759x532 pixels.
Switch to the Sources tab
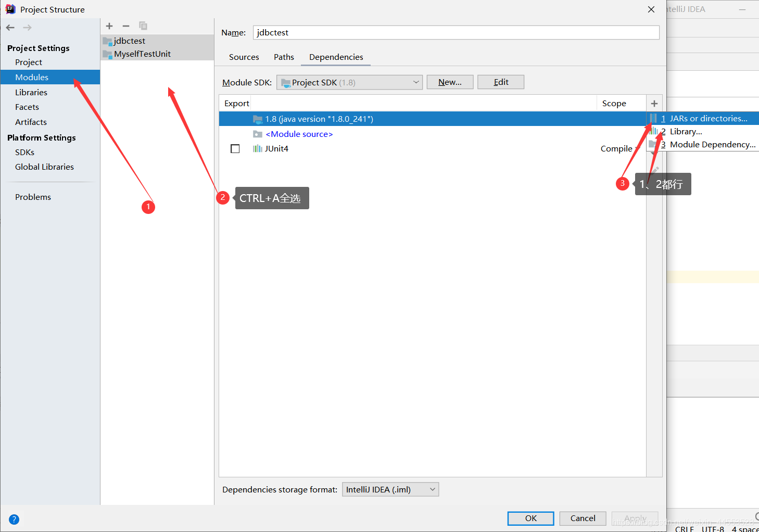[244, 57]
